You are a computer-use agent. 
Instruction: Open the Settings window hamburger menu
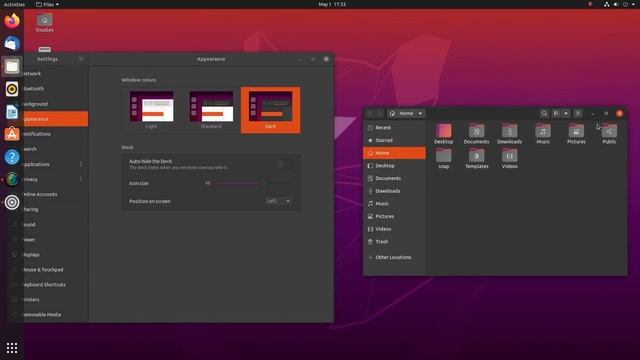81,59
